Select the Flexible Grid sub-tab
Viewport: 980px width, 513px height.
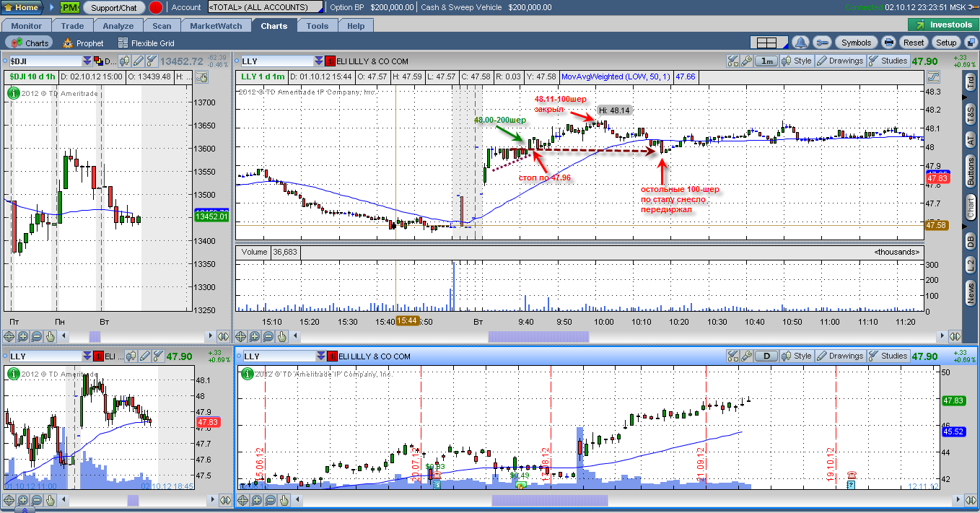[146, 43]
